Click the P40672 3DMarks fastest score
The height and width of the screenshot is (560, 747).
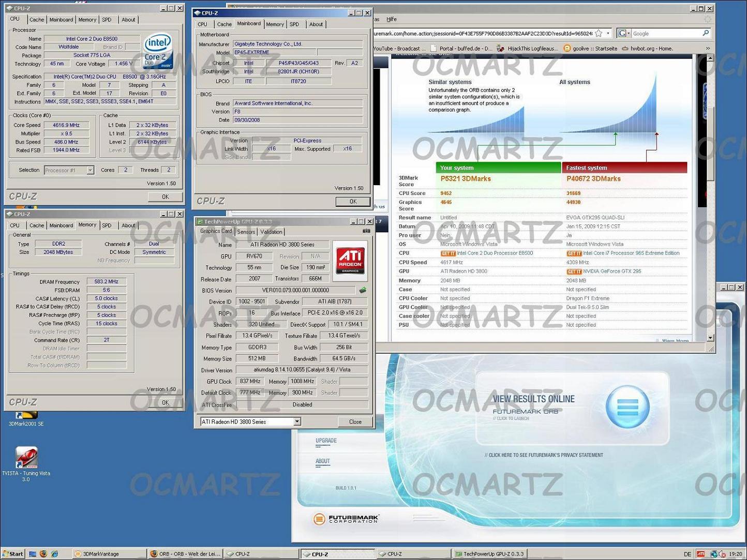point(593,179)
